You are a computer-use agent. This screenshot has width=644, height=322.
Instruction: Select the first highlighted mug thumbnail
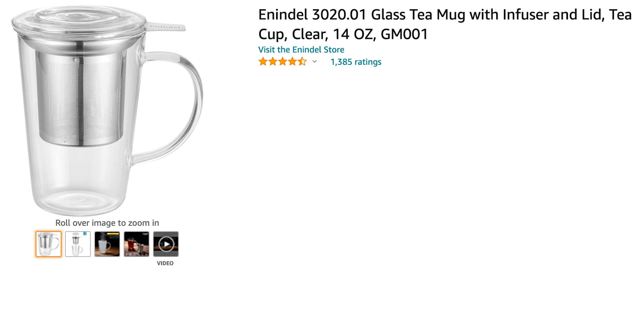49,244
